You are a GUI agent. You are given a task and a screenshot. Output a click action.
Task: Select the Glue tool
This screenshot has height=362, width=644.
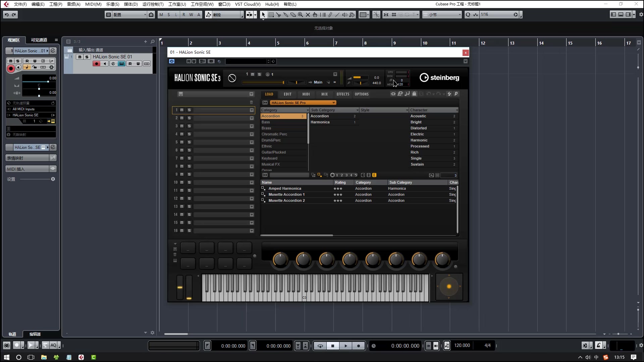[x=286, y=15]
